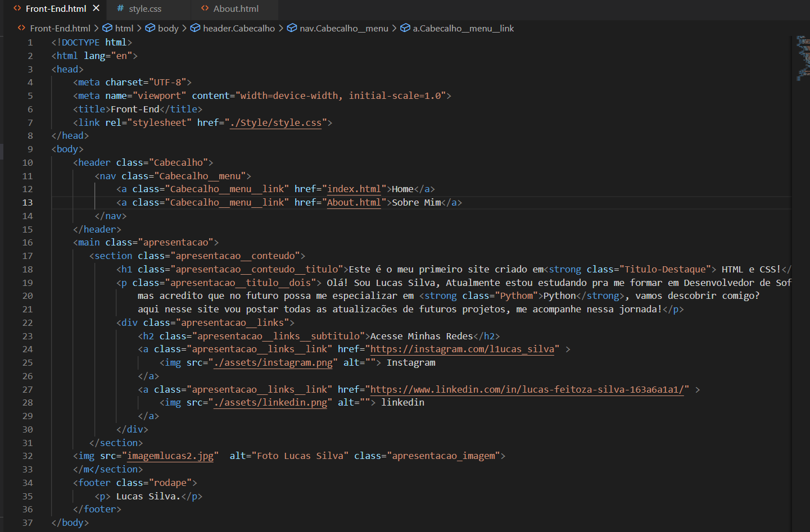Open the ./assets/linkedin.png path link
Image resolution: width=810 pixels, height=532 pixels.
(x=270, y=403)
